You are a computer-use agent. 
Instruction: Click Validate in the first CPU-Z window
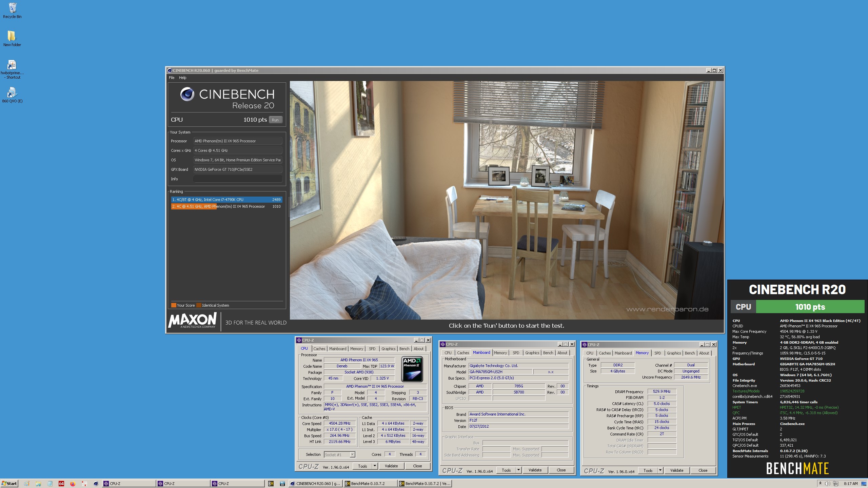(391, 466)
